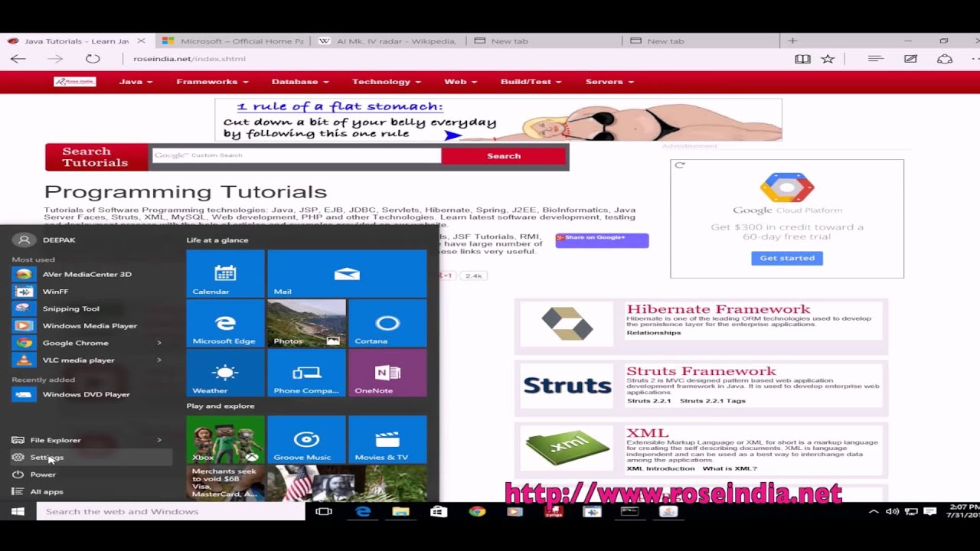The height and width of the screenshot is (551, 980).
Task: Click the Google Custom Search field
Action: pyautogui.click(x=296, y=155)
